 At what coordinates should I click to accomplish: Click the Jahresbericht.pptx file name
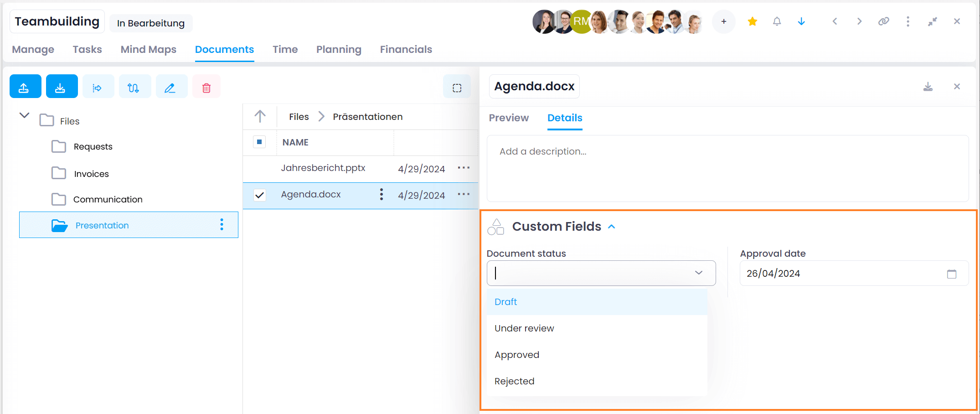(323, 168)
